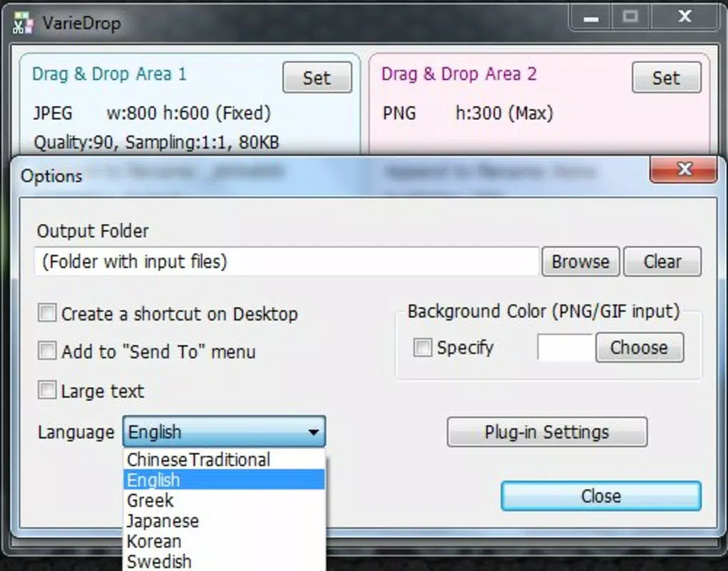Check Add to "Send To" menu option
728x571 pixels.
(x=47, y=351)
